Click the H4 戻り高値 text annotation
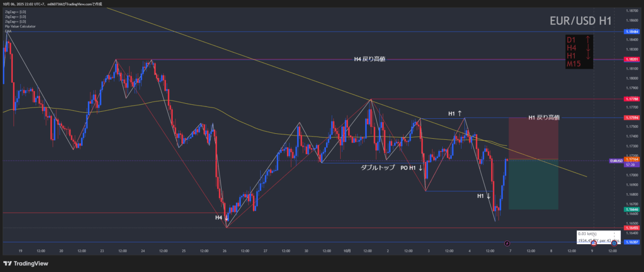Viewport: 644px width, 272px height. pos(369,59)
